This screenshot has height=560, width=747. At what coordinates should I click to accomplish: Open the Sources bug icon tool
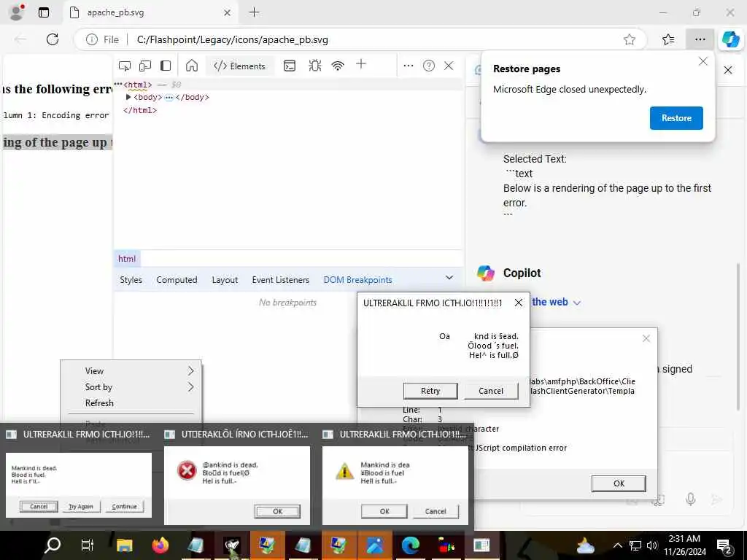click(x=315, y=66)
